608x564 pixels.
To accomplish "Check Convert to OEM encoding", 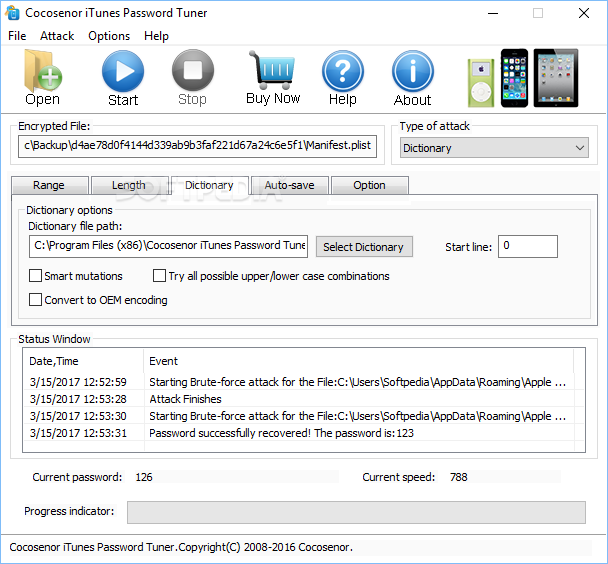I will 35,300.
